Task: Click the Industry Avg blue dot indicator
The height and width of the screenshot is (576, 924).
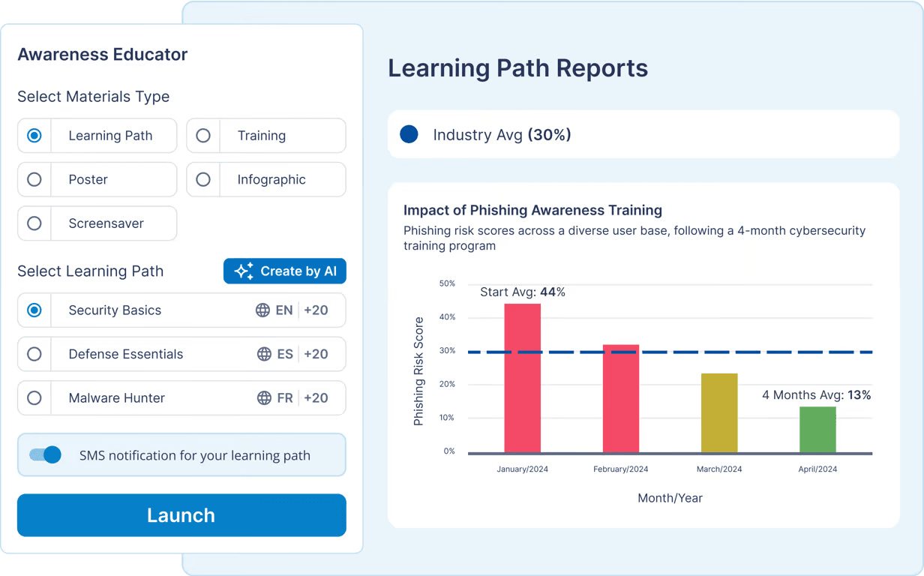Action: 409,133
